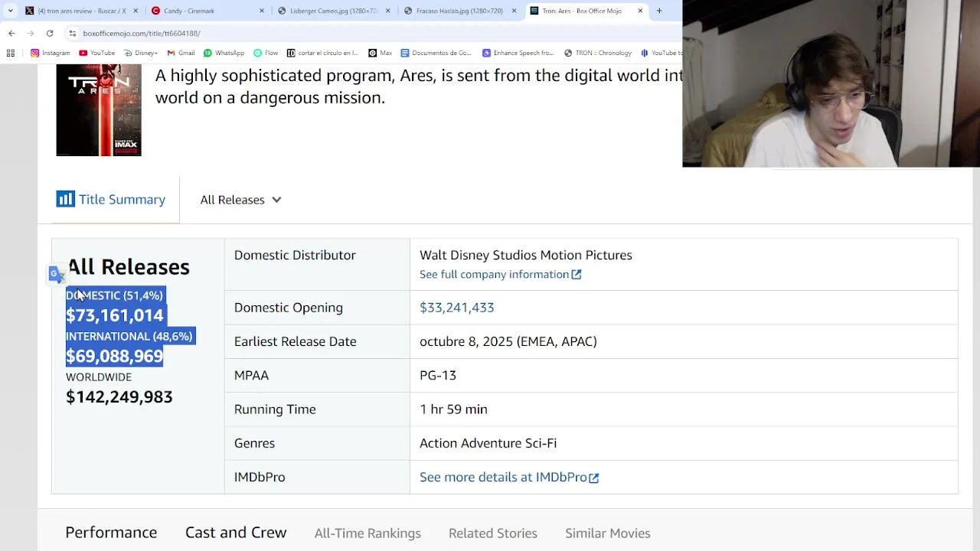Click the 'octubre 8, 2025 (EMEA, APAC)' date

point(508,341)
